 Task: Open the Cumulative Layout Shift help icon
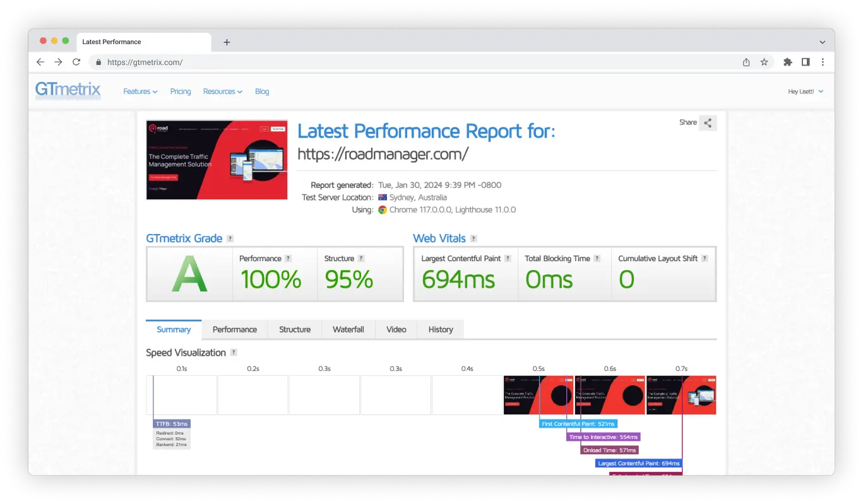(x=705, y=259)
